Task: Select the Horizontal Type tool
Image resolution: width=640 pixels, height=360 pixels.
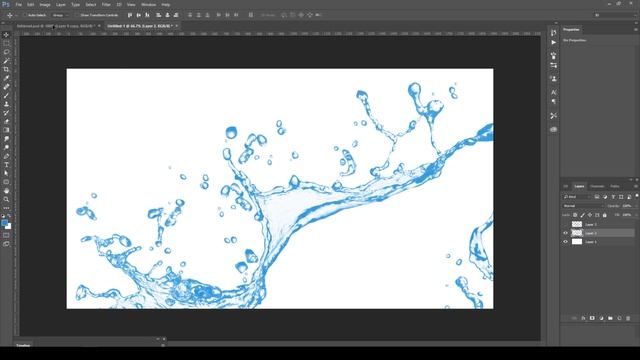Action: [6, 165]
